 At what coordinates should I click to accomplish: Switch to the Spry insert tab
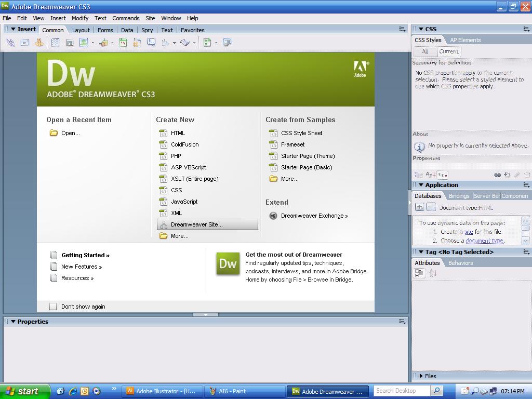[x=147, y=30]
